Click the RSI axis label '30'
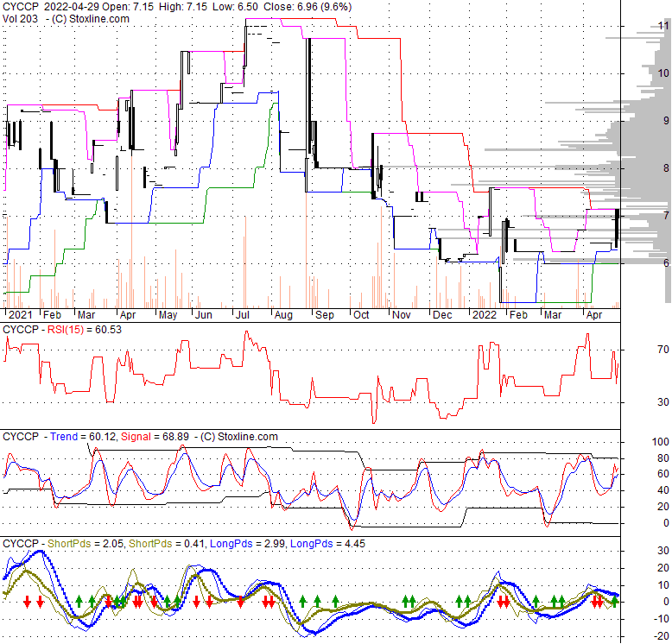This screenshot has width=672, height=644. (x=663, y=402)
